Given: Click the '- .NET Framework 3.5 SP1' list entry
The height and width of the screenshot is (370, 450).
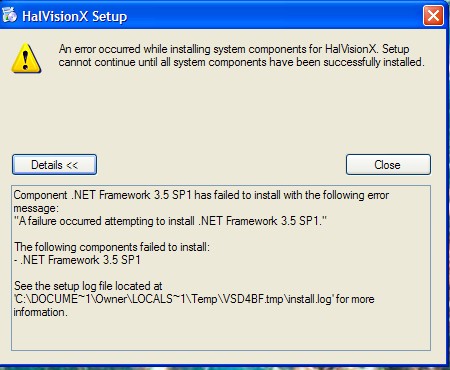Looking at the screenshot, I should pos(77,260).
